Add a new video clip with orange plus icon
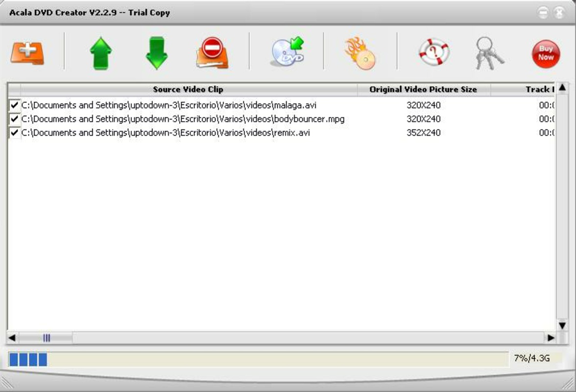The image size is (576, 392). click(x=27, y=53)
